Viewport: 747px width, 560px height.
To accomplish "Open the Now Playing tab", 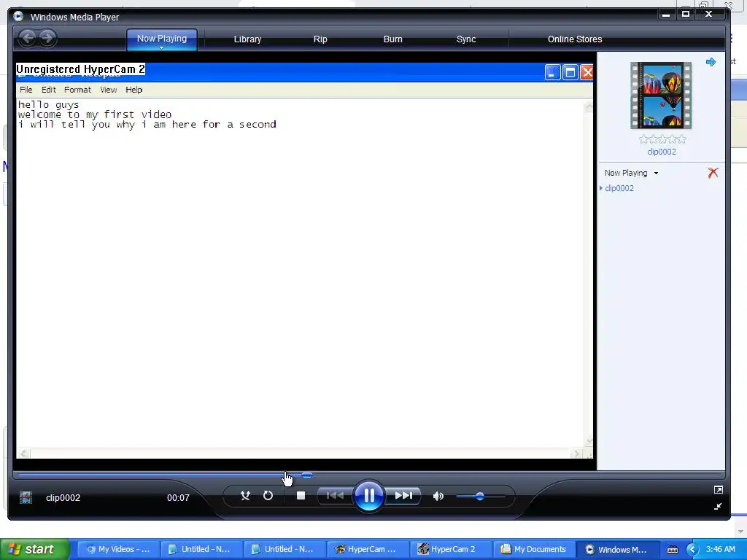I will [162, 39].
